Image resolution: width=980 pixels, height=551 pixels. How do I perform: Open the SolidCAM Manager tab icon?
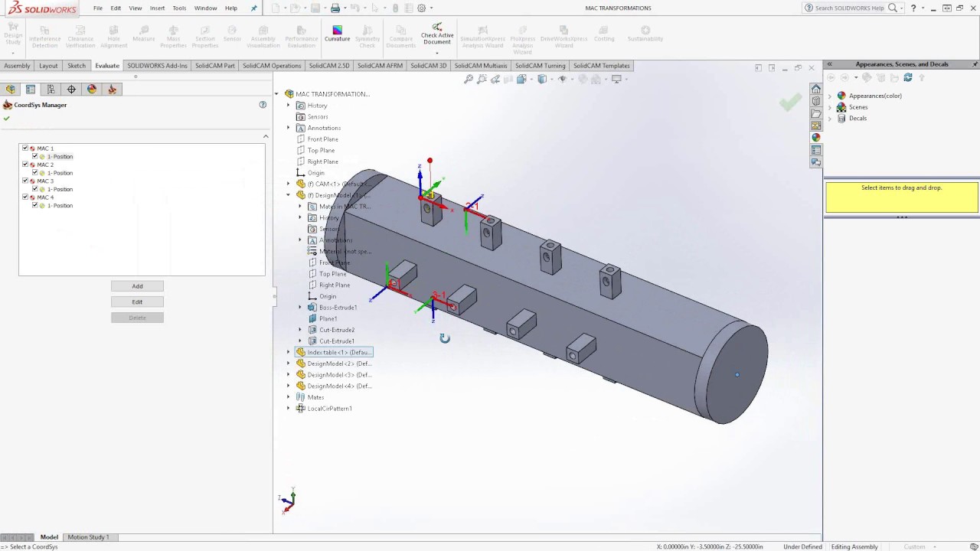[113, 89]
